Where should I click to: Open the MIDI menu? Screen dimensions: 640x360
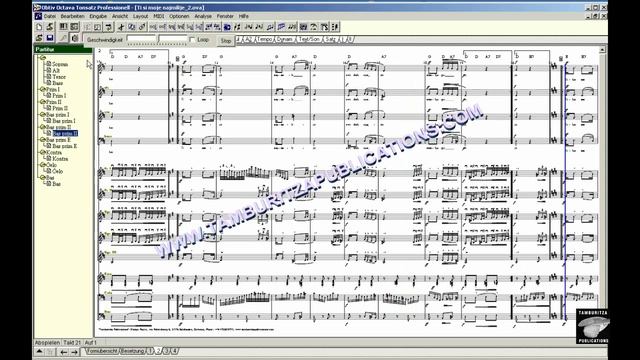click(159, 16)
